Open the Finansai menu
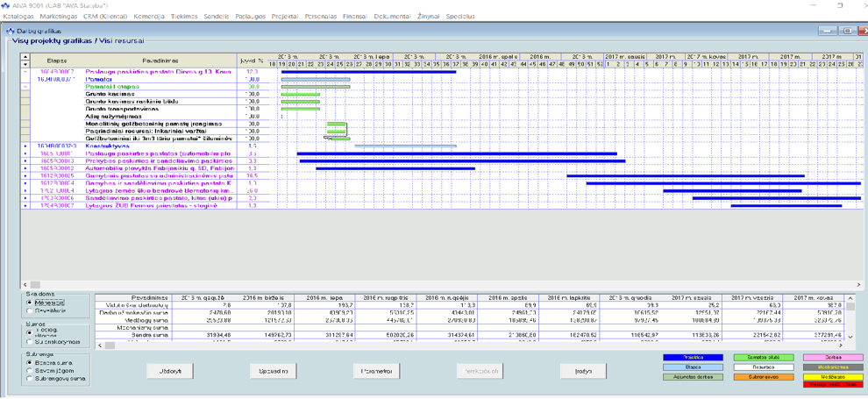This screenshot has width=868, height=399. [354, 17]
